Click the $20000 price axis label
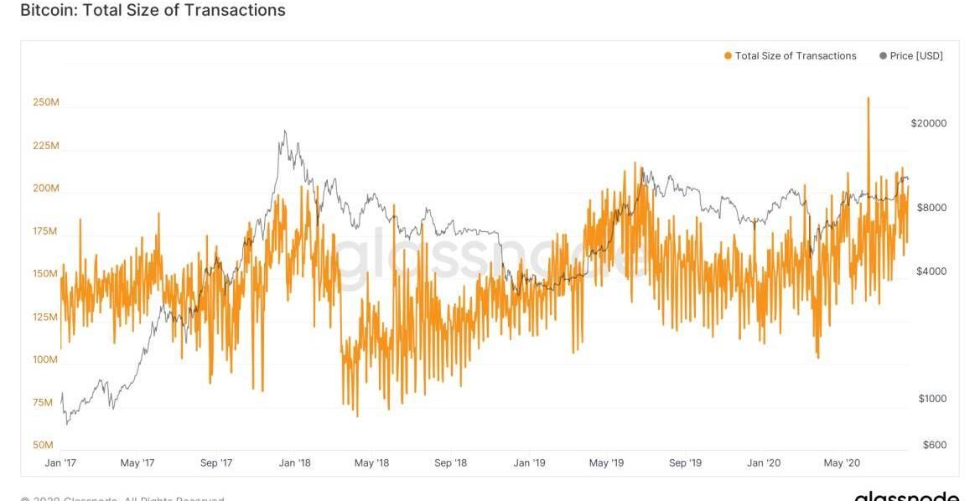The image size is (980, 501). [x=928, y=123]
